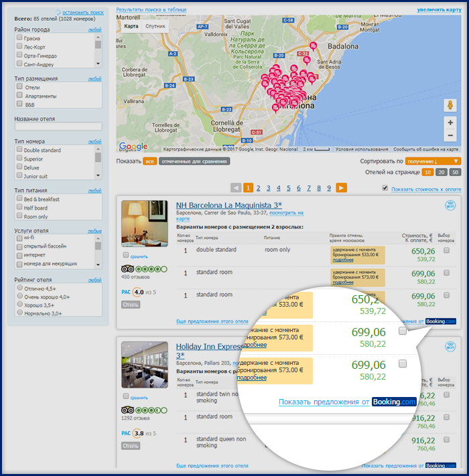This screenshot has height=476, width=469.
Task: Zoom out the map with minus button
Action: (x=450, y=135)
